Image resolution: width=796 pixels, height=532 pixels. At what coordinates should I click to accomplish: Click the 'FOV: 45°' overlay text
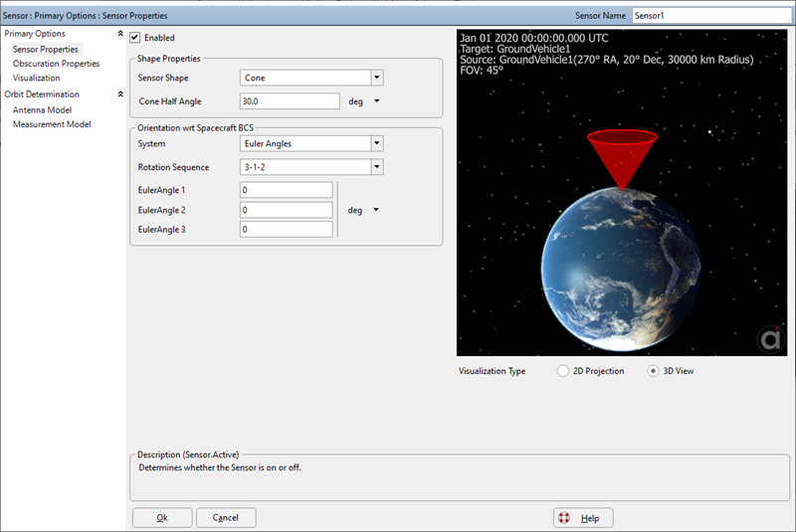pyautogui.click(x=482, y=70)
